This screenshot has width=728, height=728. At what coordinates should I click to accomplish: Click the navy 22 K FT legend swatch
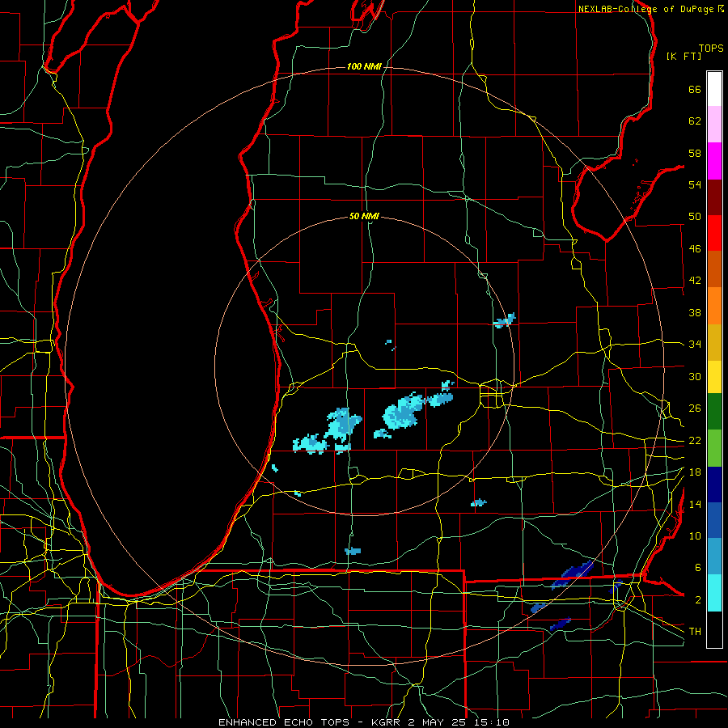(x=714, y=485)
